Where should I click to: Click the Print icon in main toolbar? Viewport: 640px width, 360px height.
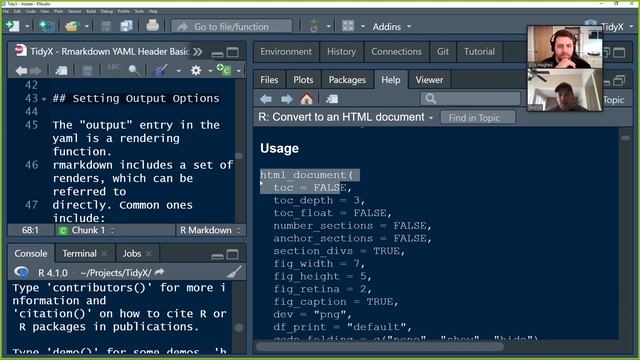153,26
